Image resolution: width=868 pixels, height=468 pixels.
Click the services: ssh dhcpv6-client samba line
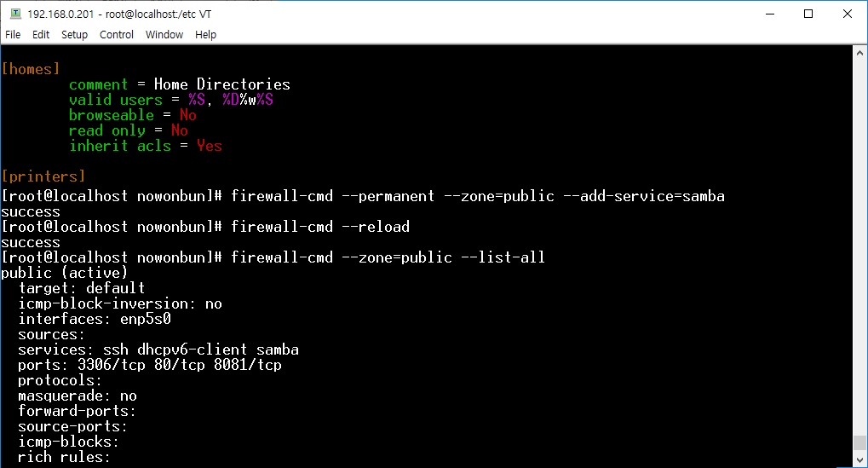click(158, 350)
